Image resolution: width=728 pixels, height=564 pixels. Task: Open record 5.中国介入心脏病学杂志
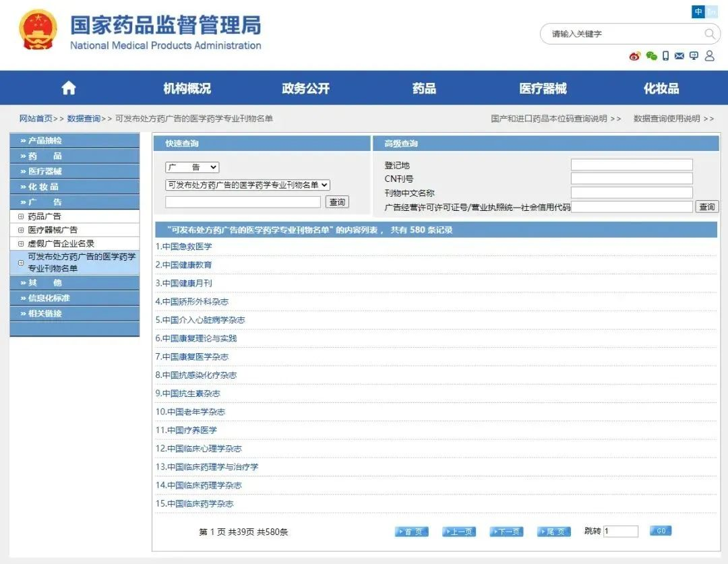[x=200, y=320]
